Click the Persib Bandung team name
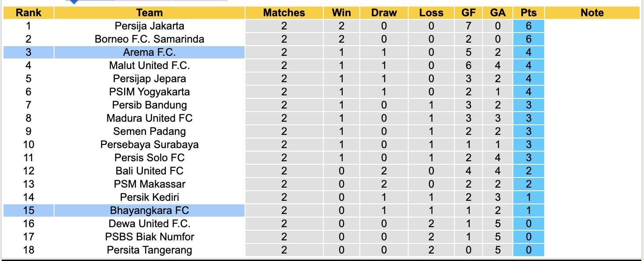 [149, 105]
